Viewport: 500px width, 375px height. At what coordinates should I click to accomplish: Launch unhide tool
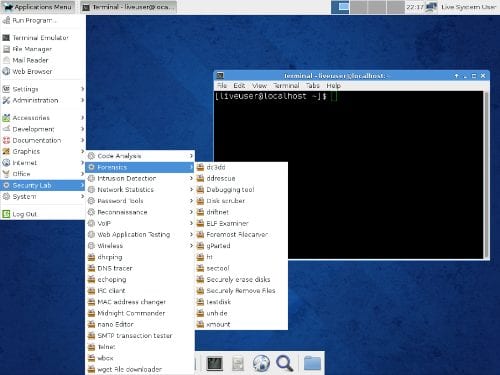(241, 313)
